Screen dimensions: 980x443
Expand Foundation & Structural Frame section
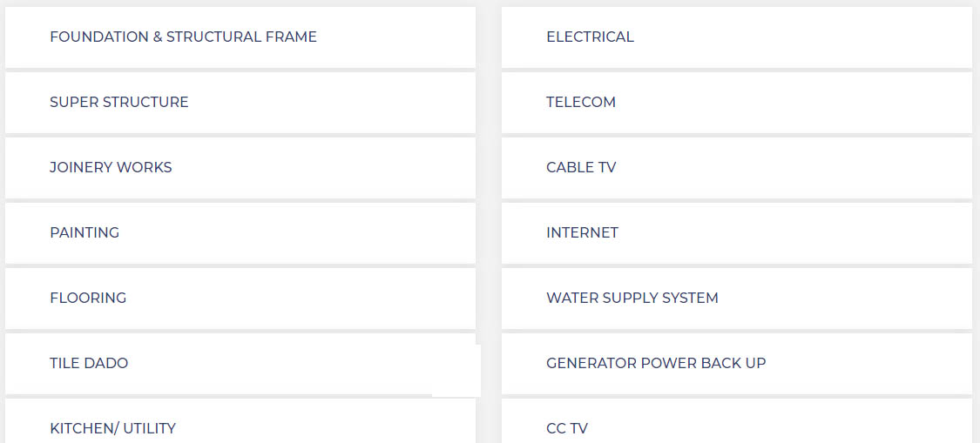240,37
